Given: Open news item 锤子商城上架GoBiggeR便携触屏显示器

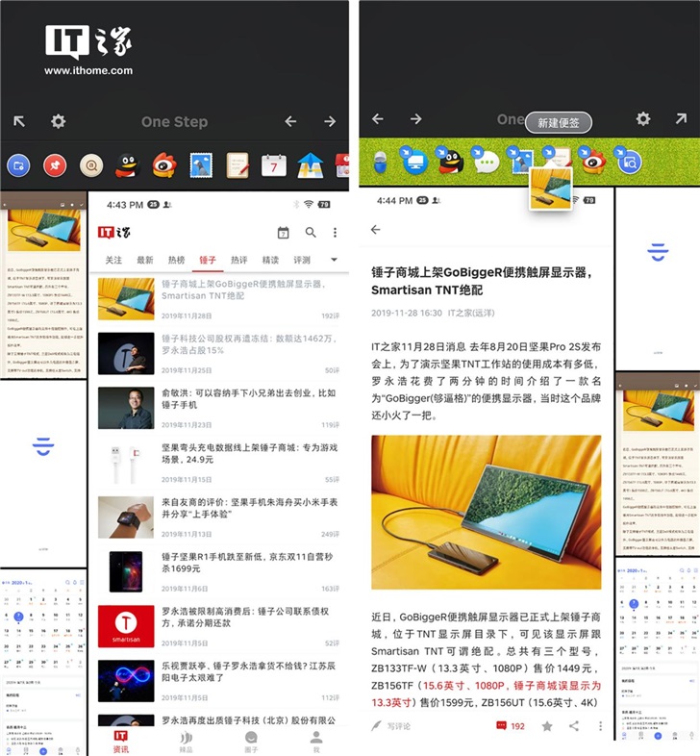Looking at the screenshot, I should coord(219,299).
